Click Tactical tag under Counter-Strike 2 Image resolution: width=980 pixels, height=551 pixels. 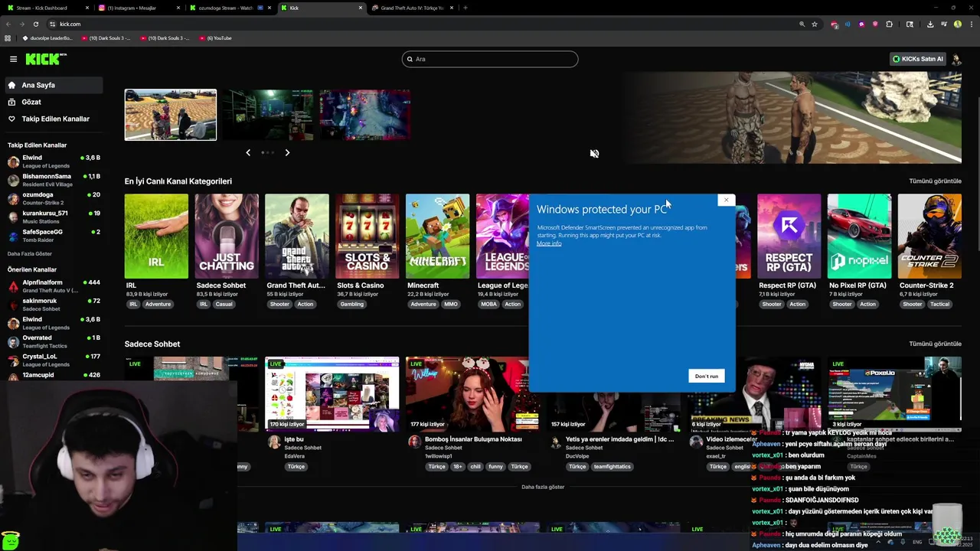click(x=939, y=304)
